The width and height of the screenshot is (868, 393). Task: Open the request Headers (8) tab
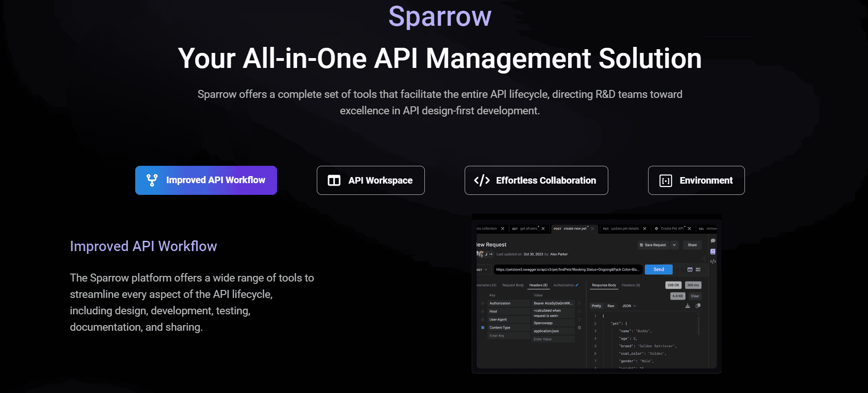click(x=539, y=285)
